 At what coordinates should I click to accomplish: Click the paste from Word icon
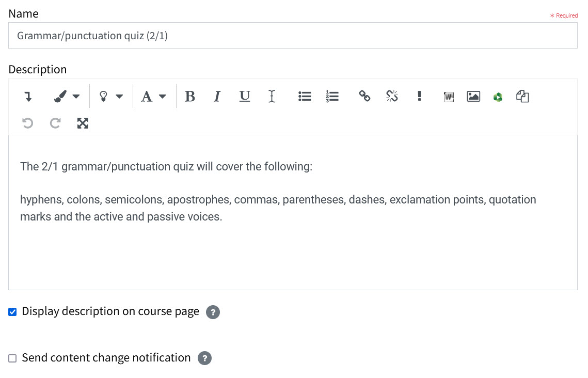449,97
